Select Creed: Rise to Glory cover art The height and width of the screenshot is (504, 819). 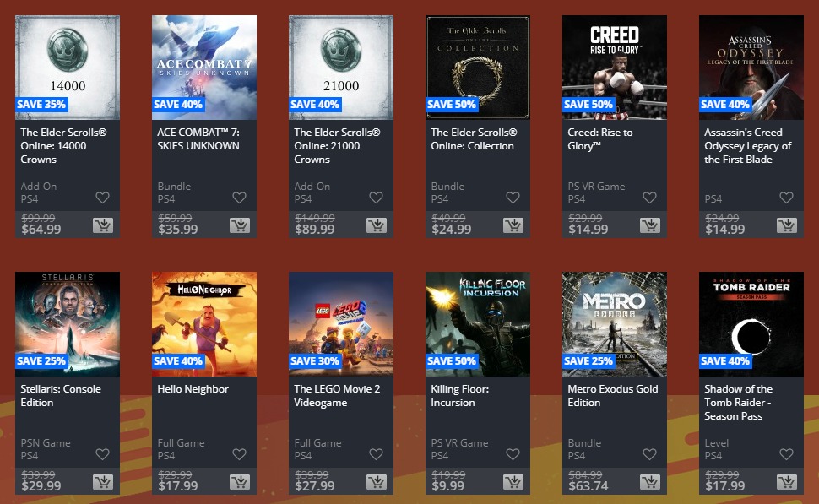click(615, 68)
